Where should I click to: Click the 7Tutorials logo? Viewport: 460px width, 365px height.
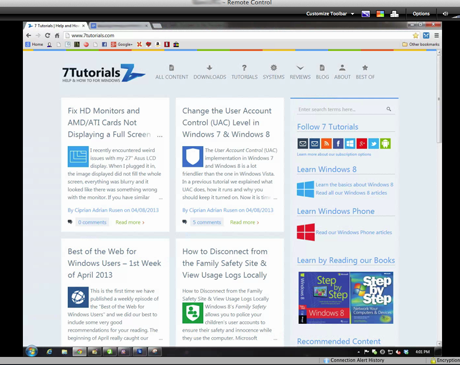pyautogui.click(x=103, y=73)
